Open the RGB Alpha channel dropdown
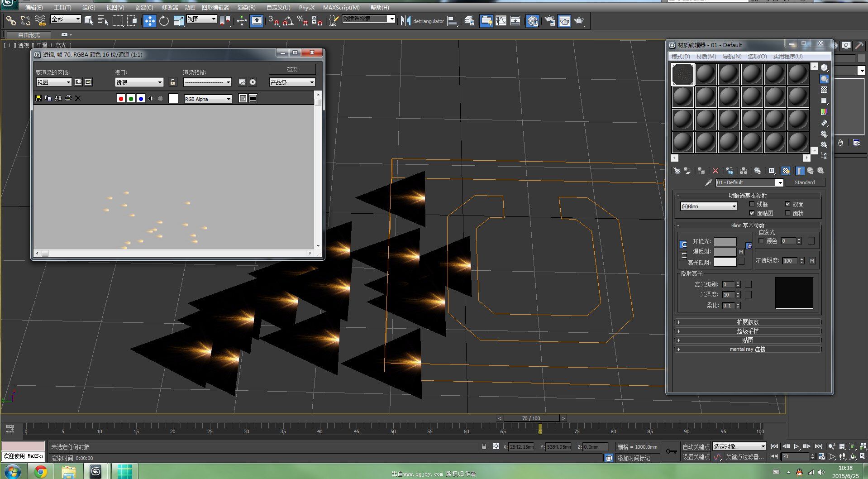This screenshot has width=868, height=479. [208, 99]
